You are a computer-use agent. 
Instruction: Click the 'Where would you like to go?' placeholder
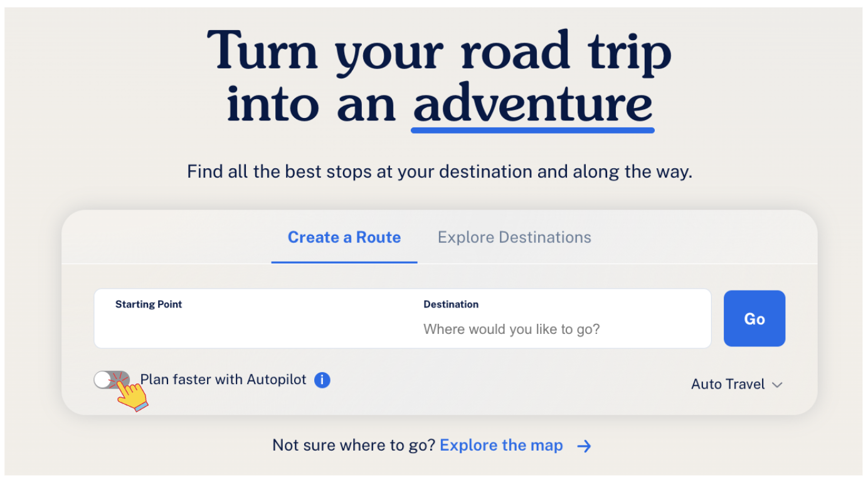(x=511, y=329)
